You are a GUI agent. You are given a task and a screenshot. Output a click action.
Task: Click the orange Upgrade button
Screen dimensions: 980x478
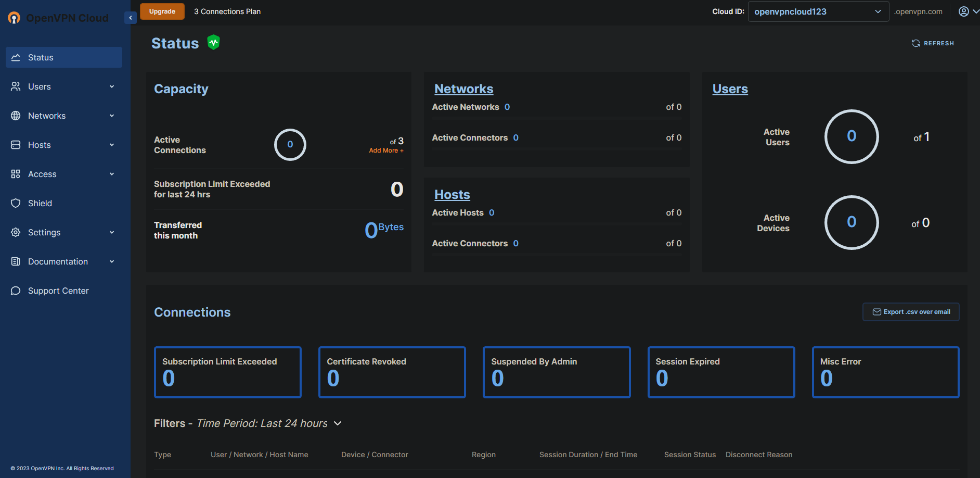pyautogui.click(x=162, y=11)
